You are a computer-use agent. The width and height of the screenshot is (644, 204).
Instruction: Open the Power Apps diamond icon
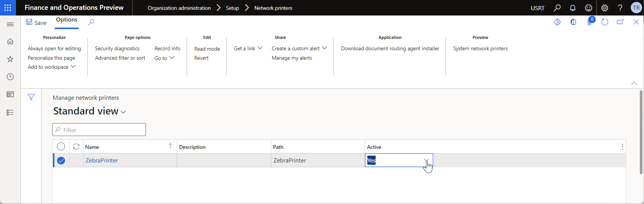tap(557, 22)
